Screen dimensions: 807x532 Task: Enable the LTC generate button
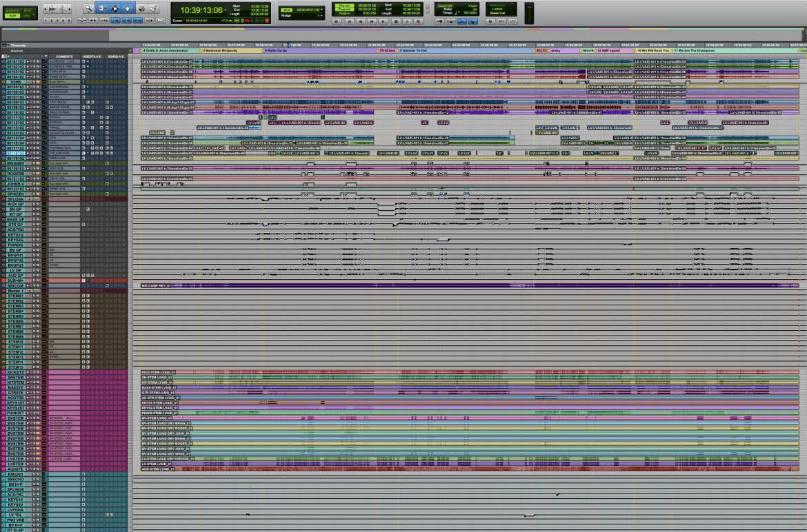pyautogui.click(x=512, y=21)
